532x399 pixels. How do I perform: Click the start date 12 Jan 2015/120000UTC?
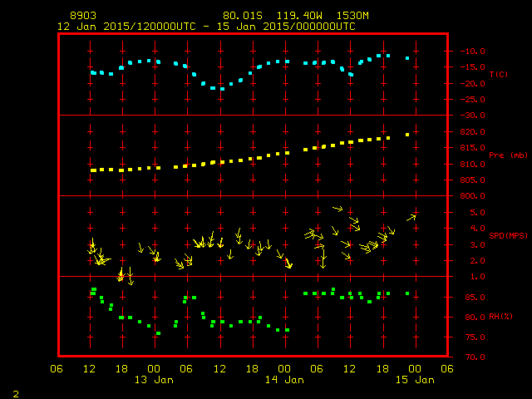tap(126, 27)
